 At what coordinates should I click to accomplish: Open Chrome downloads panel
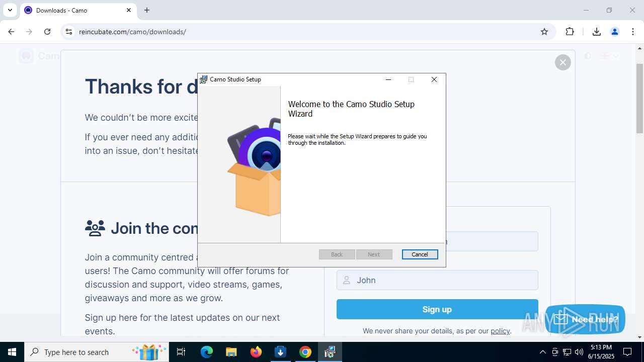click(x=596, y=32)
